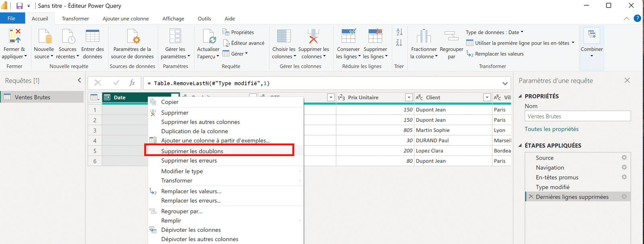
Task: Click Entrer des données icon
Action: point(93,36)
